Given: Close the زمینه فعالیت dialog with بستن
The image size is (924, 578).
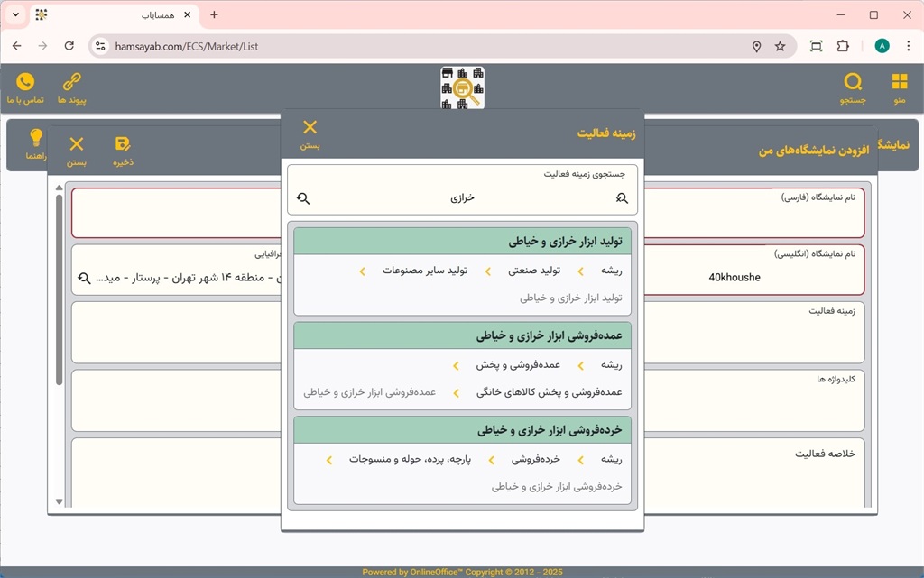Looking at the screenshot, I should [310, 133].
